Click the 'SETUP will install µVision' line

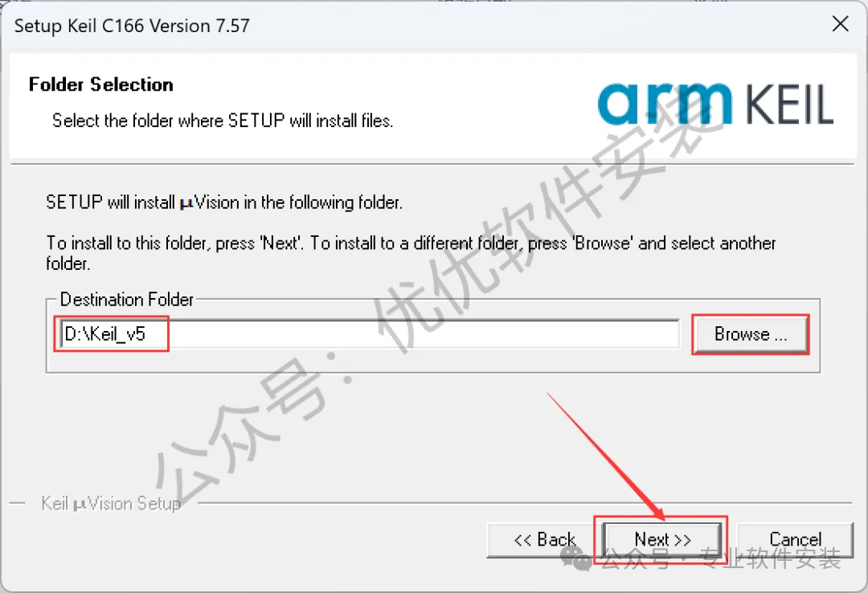224,202
